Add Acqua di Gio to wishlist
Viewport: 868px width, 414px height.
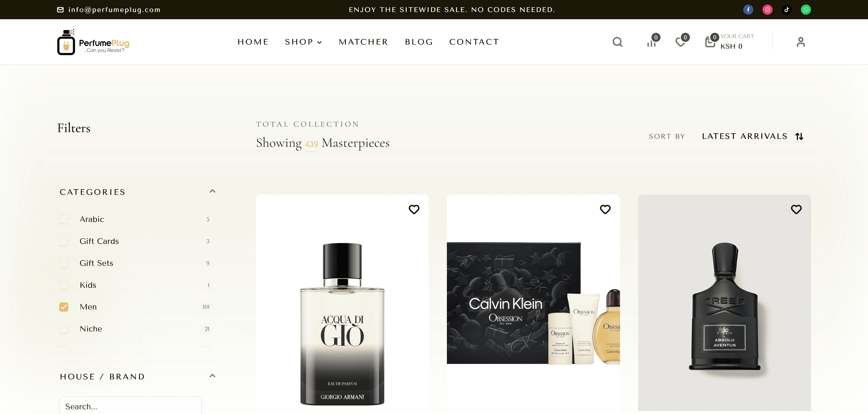[414, 209]
